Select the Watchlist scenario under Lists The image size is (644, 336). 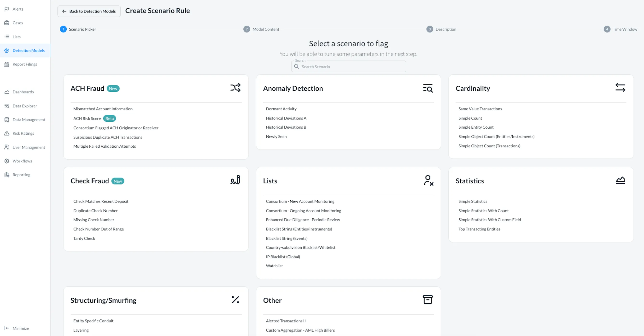click(274, 266)
